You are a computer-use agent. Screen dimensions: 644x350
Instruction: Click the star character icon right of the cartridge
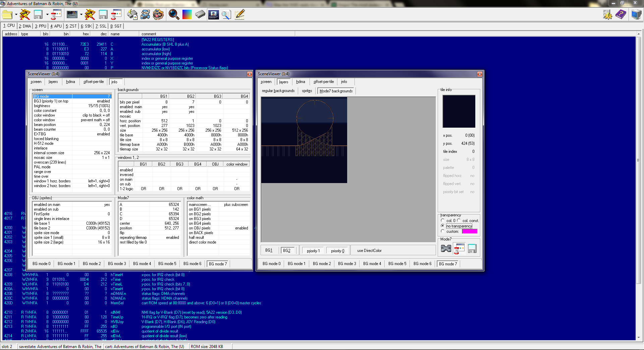pyautogui.click(x=90, y=14)
